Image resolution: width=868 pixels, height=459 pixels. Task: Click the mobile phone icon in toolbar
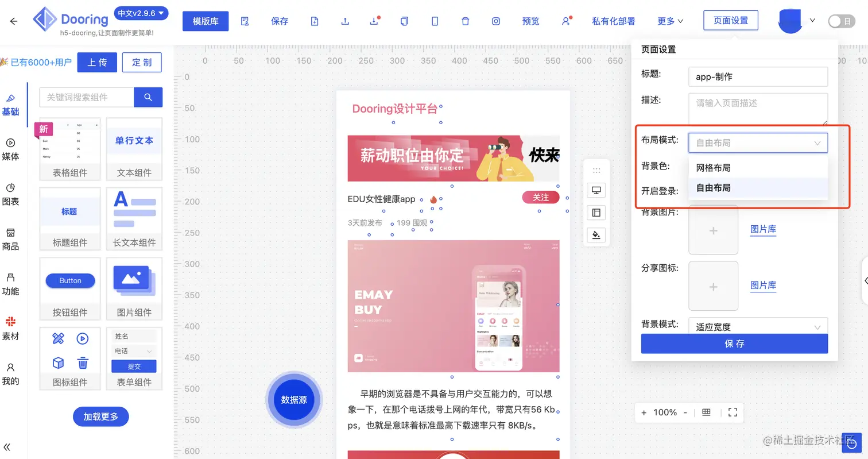(435, 21)
